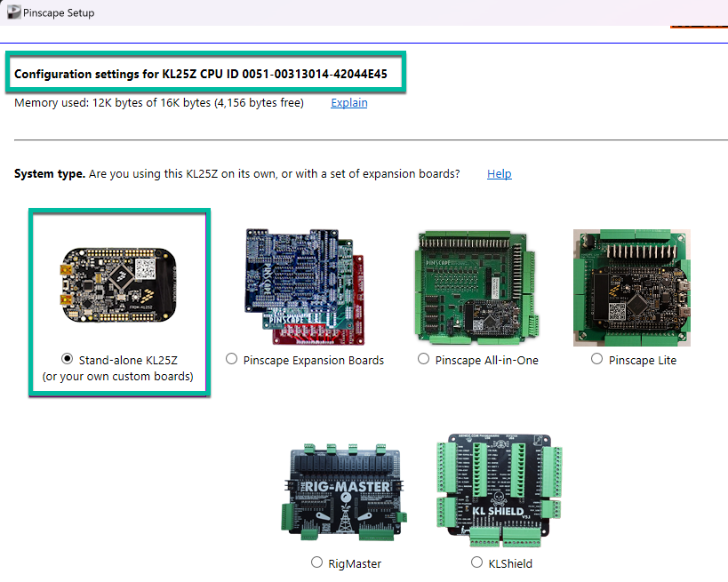Click the bold 'System type.' label
This screenshot has width=728, height=582.
coord(50,174)
